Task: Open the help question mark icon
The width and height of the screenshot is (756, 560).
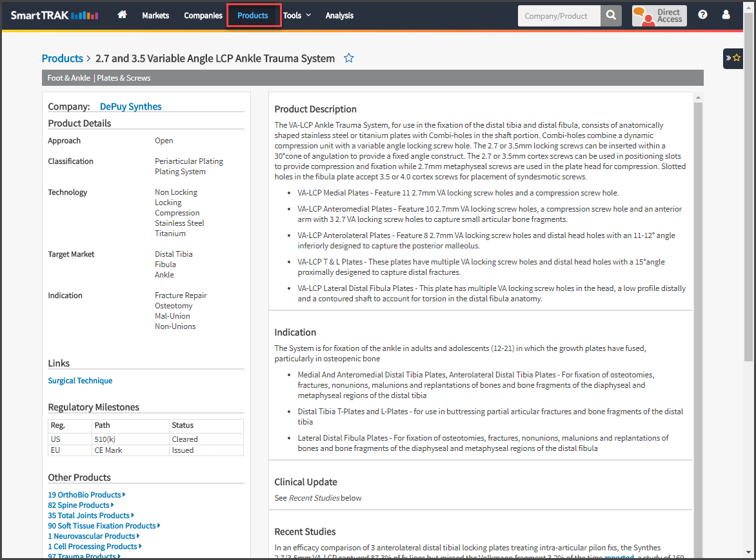Action: (702, 15)
